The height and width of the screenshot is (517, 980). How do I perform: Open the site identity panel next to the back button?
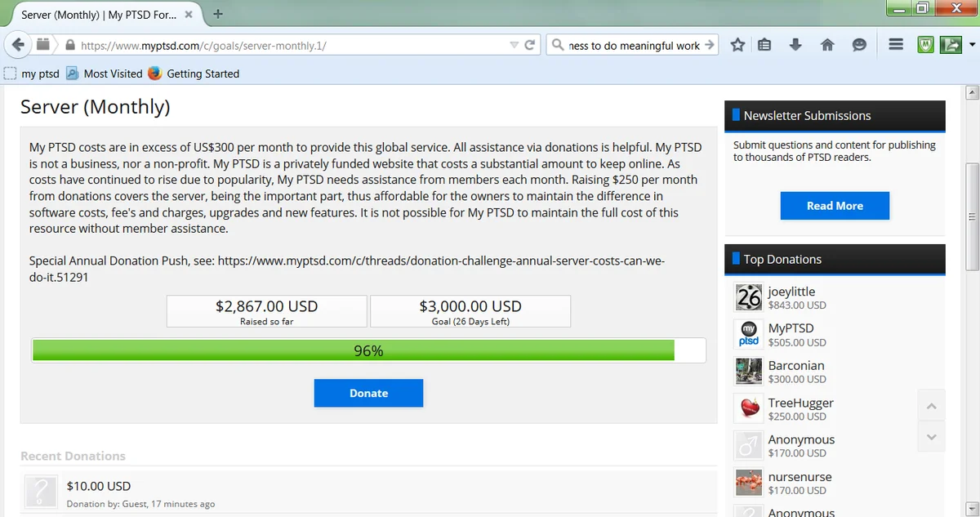pyautogui.click(x=43, y=46)
